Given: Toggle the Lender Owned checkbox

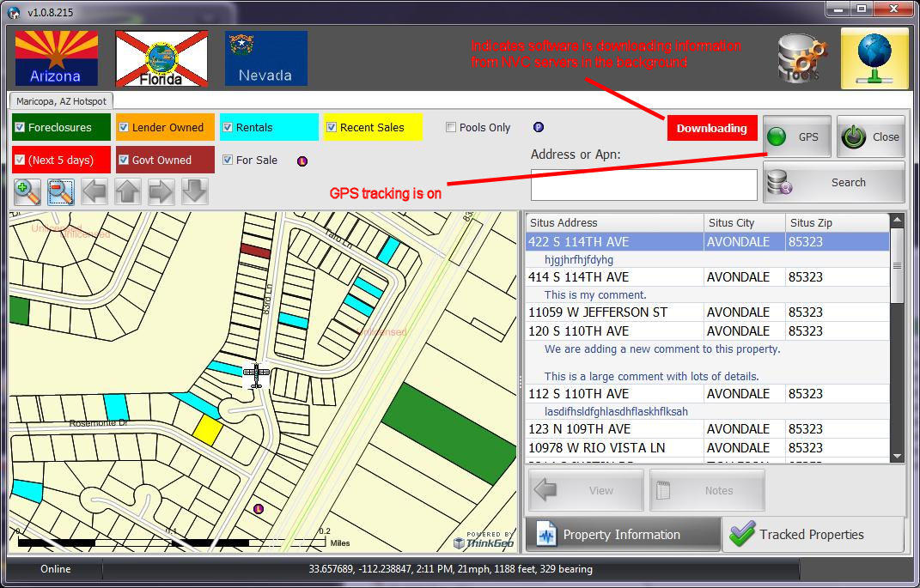Looking at the screenshot, I should click(124, 127).
